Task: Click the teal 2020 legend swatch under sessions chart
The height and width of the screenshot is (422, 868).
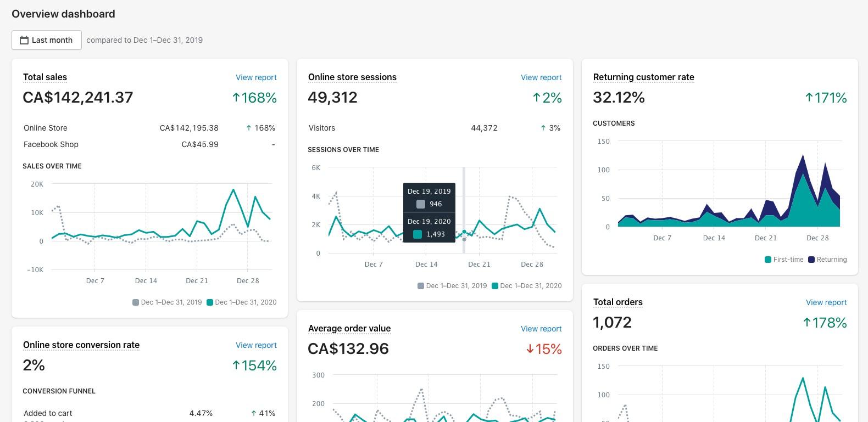Action: 495,286
